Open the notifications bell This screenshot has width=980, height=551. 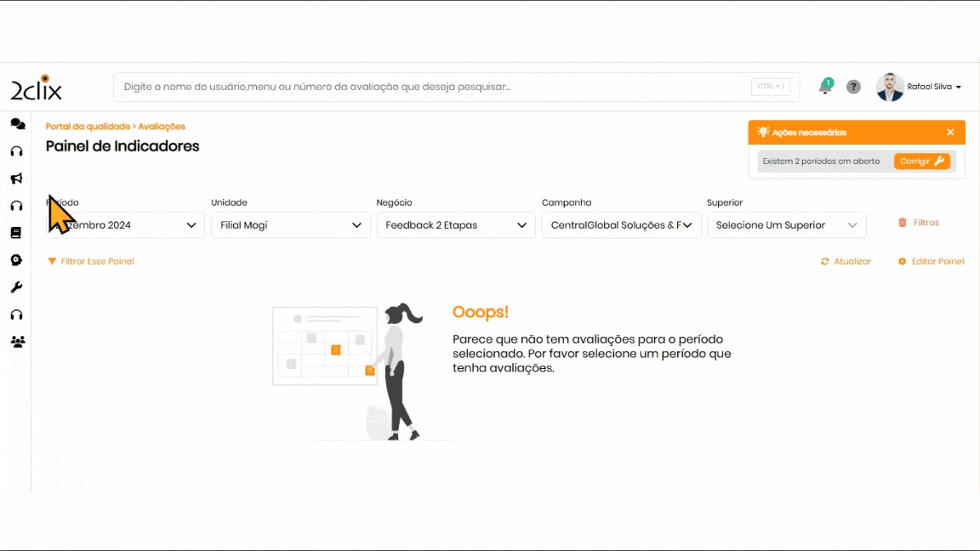point(824,87)
